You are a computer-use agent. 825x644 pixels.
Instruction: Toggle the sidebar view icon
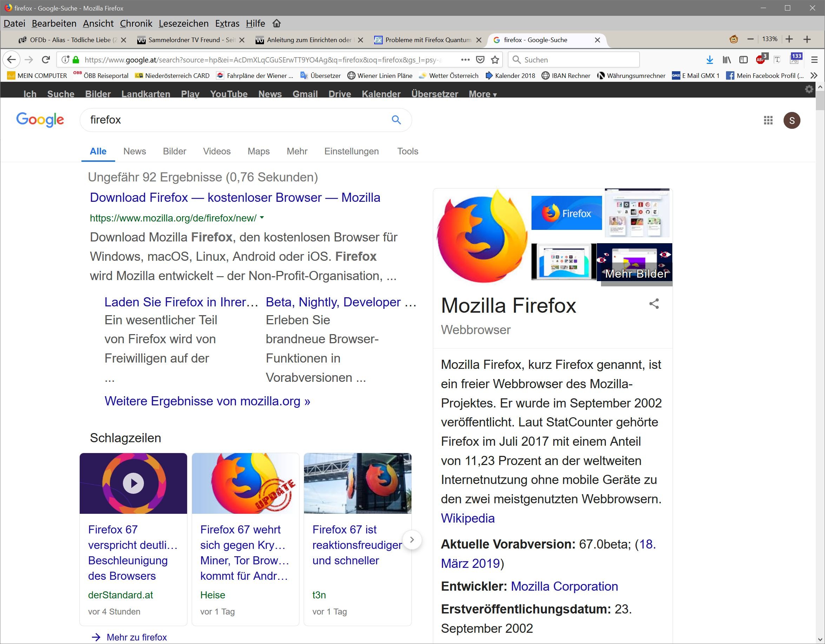[744, 60]
